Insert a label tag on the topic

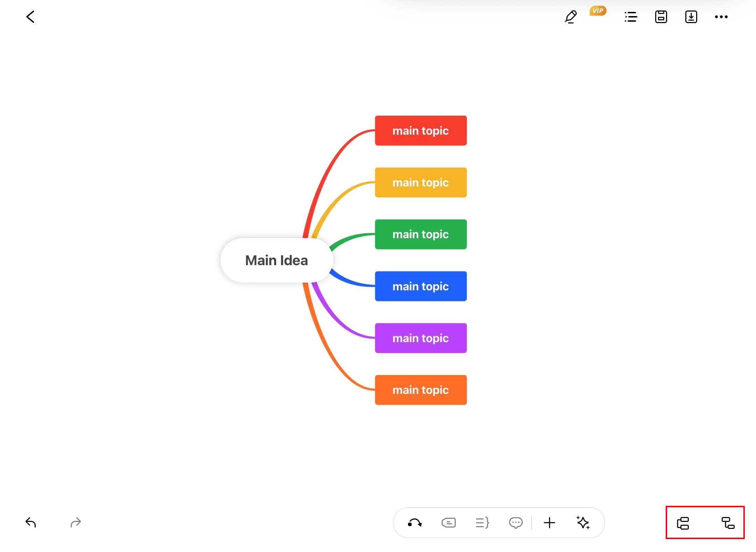[x=448, y=523]
